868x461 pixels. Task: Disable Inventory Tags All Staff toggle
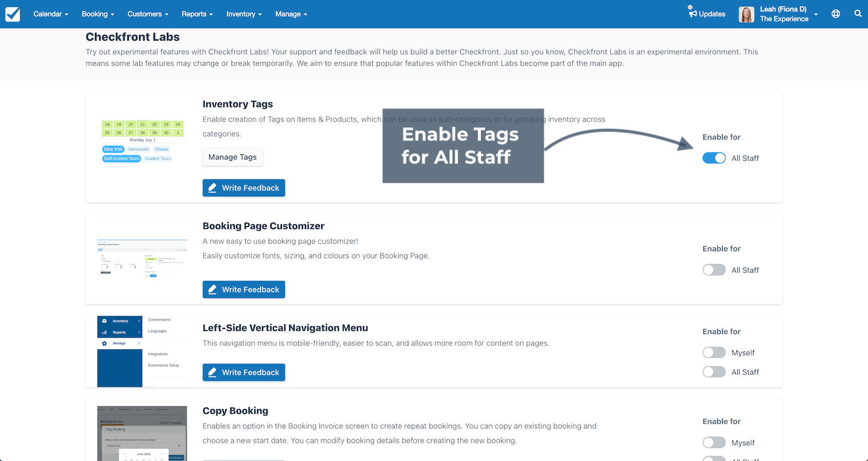click(x=714, y=158)
